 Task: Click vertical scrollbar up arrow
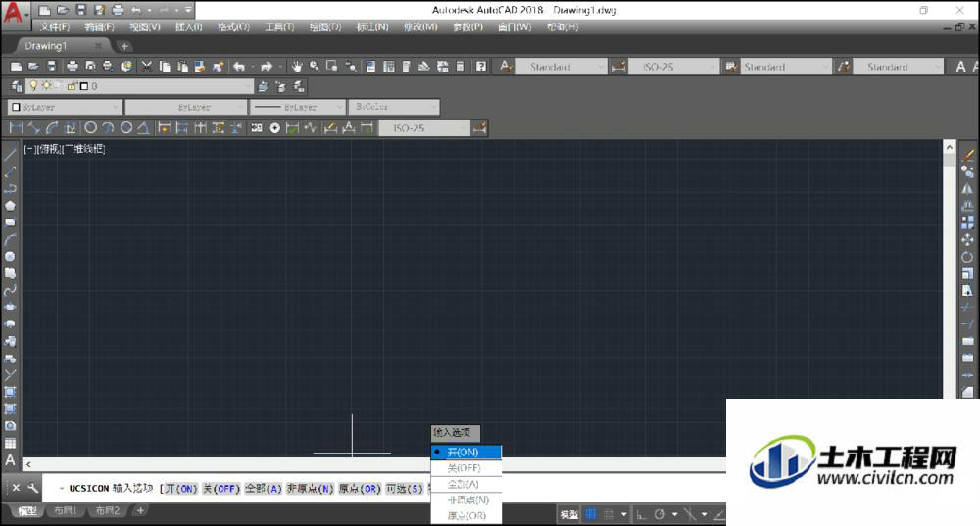[950, 148]
